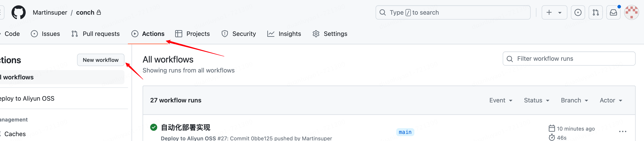The height and width of the screenshot is (141, 644).
Task: Click the main branch label
Action: (x=405, y=132)
